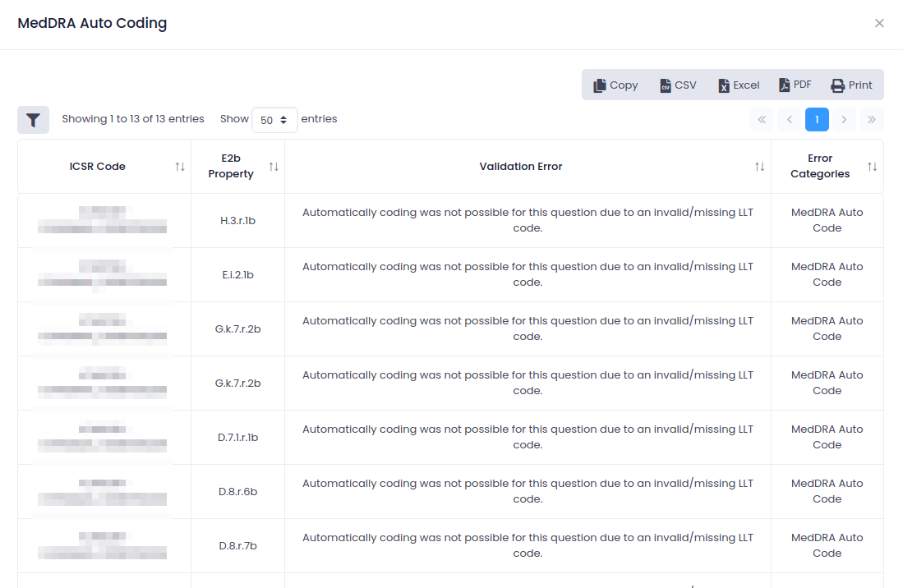
Task: Close the MedDRA Auto Coding dialog
Action: pos(879,23)
